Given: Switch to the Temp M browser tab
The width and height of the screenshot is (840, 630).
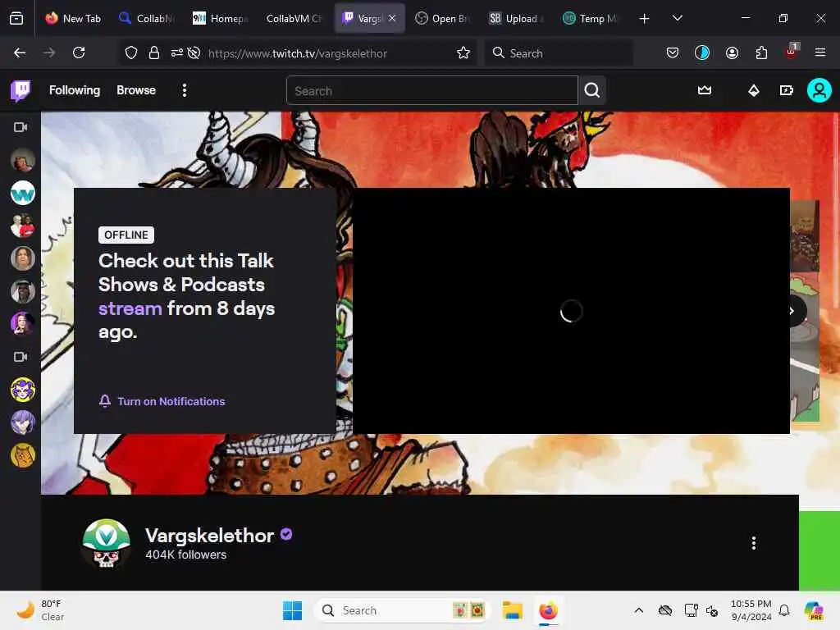Looking at the screenshot, I should coord(589,19).
